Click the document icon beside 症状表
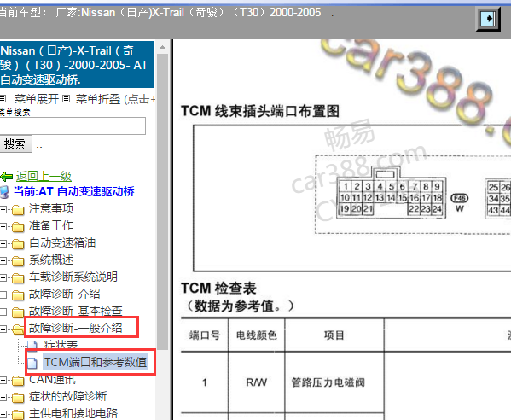511x420 pixels. pos(32,345)
